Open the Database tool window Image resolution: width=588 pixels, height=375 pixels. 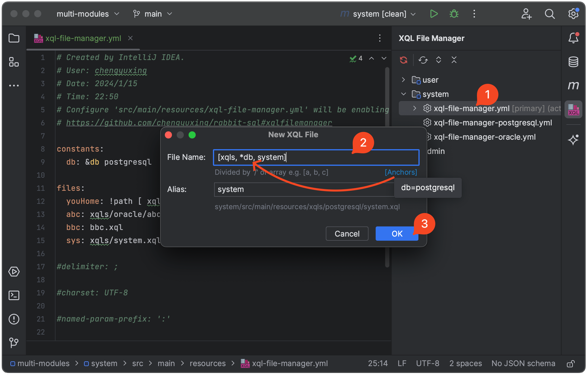573,62
